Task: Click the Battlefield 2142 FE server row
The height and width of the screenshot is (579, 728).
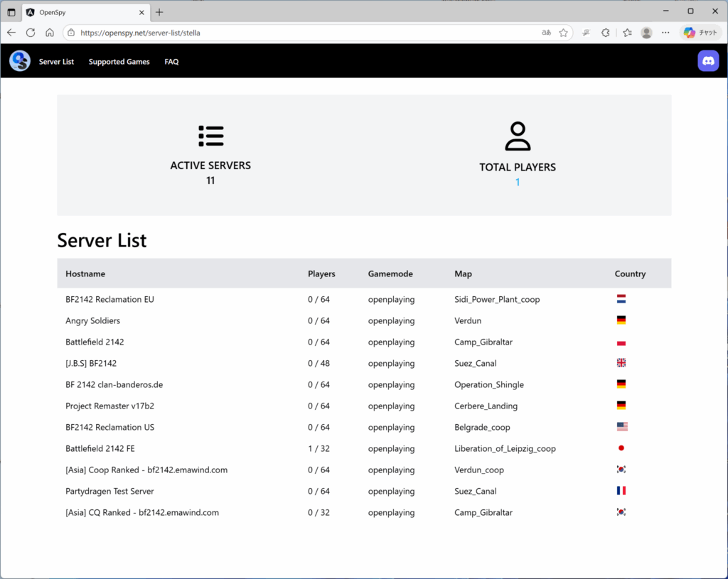Action: (x=100, y=448)
